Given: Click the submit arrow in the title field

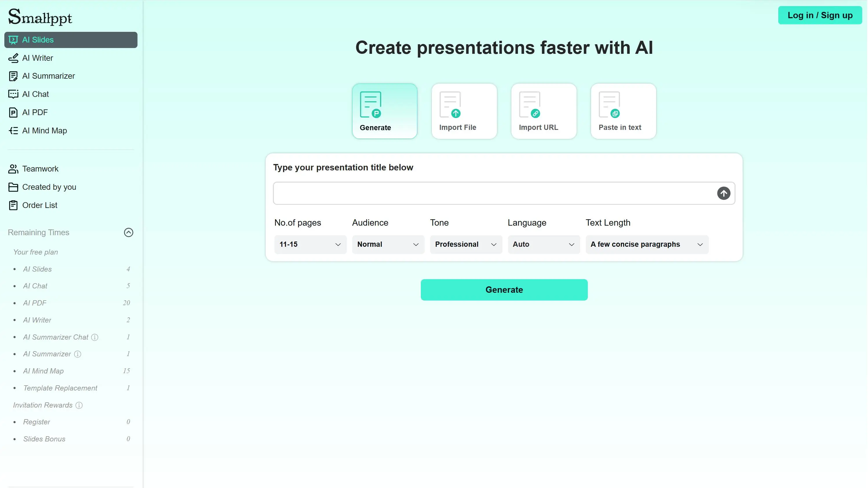Looking at the screenshot, I should point(724,193).
